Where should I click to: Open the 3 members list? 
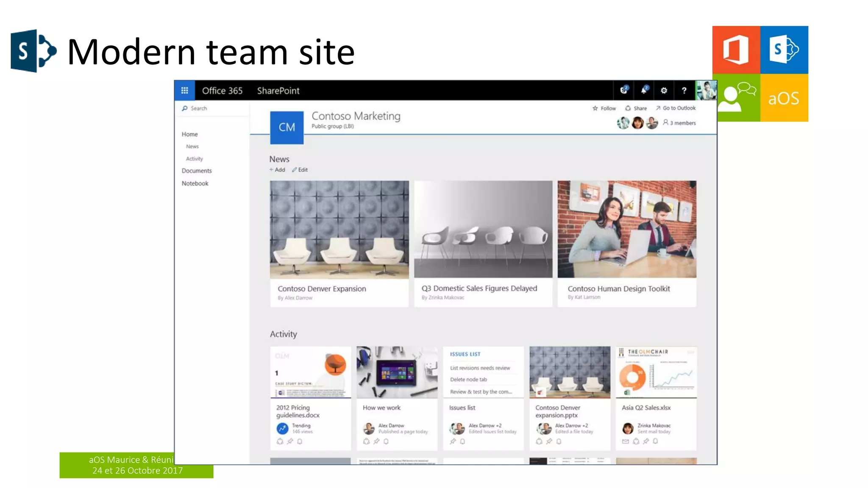point(679,123)
